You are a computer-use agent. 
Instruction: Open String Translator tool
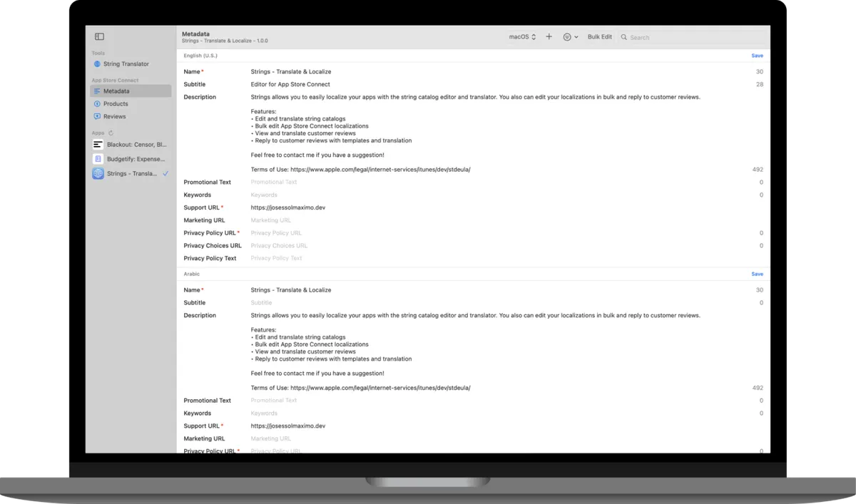click(x=131, y=64)
